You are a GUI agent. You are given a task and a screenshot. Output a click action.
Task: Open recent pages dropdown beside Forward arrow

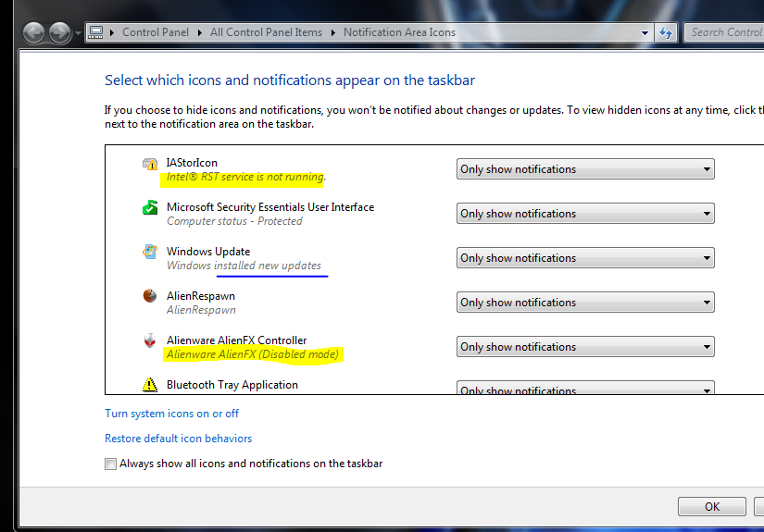tap(78, 33)
